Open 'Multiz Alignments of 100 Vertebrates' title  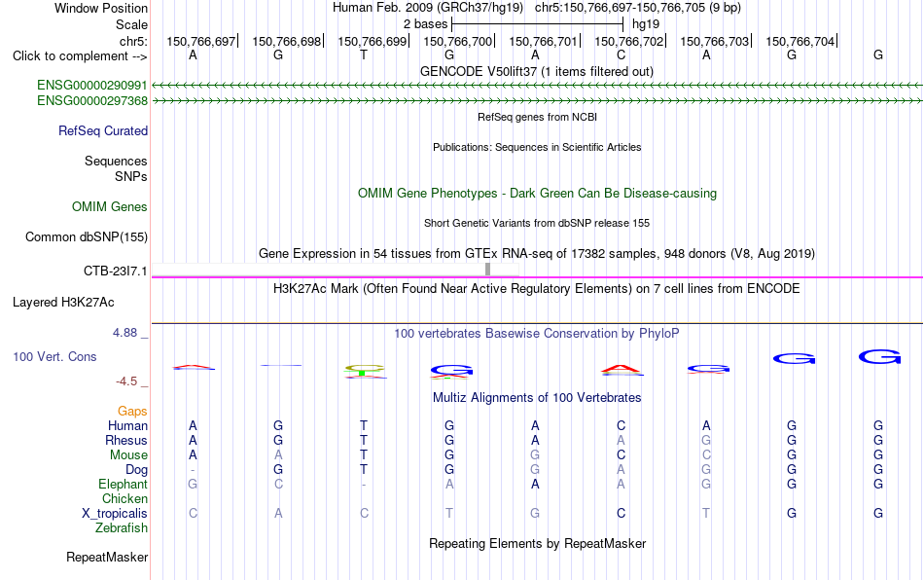tap(537, 397)
